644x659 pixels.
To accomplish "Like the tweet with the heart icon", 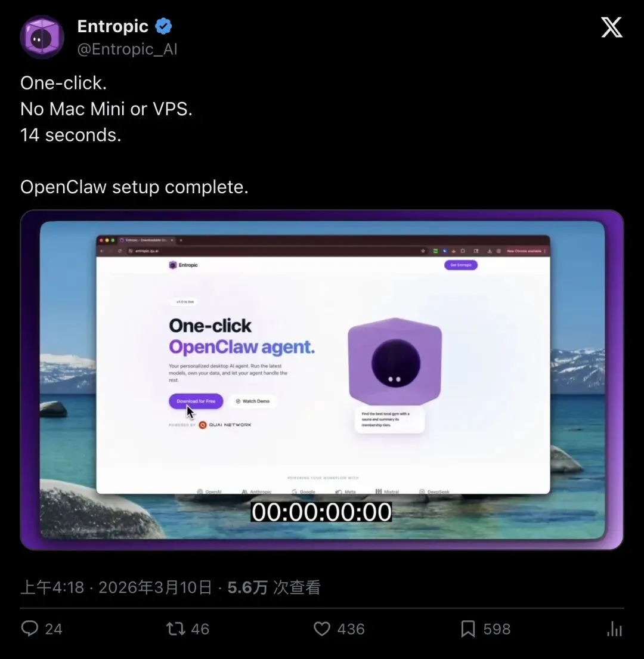I will tap(322, 629).
